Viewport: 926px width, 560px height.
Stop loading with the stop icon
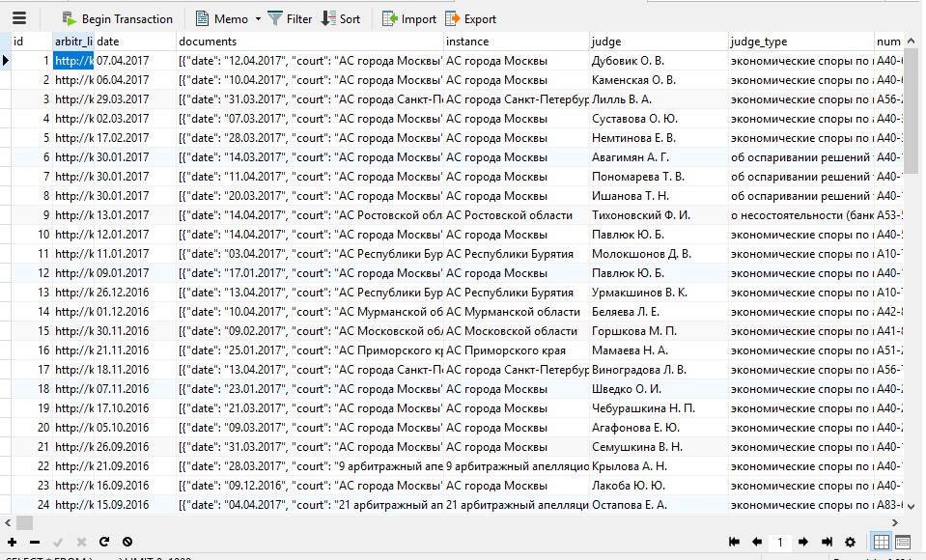[x=127, y=542]
